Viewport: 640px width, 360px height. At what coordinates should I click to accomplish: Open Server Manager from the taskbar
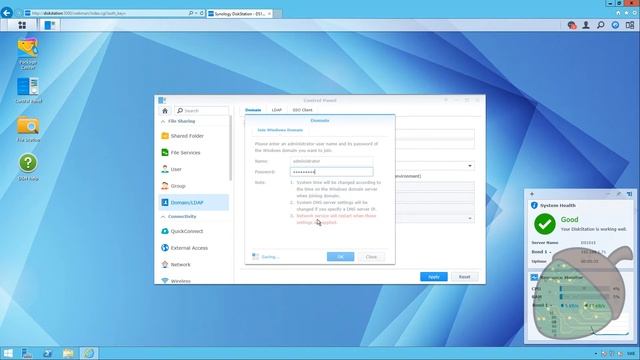pyautogui.click(x=27, y=353)
